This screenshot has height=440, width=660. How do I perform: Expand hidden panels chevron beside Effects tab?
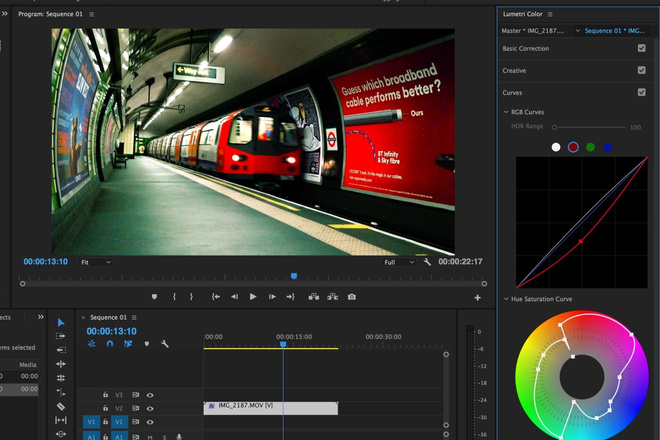click(x=40, y=317)
